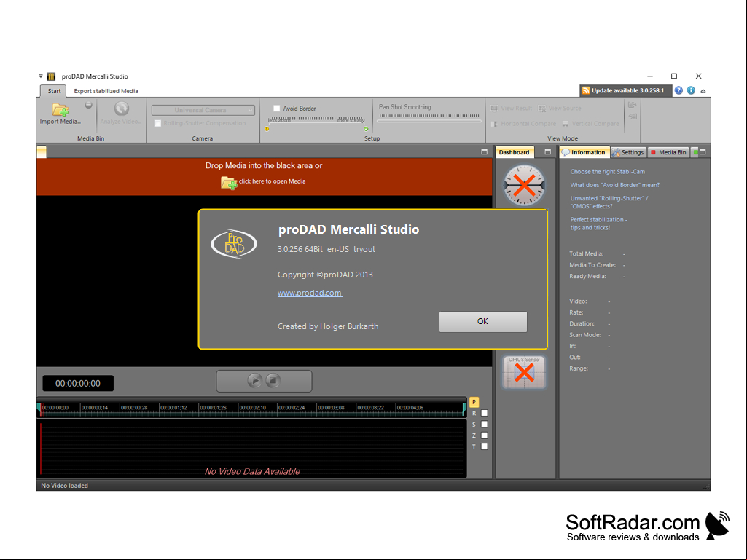Click the Scan Mode label
Screen dimensions: 747x560
585,335
